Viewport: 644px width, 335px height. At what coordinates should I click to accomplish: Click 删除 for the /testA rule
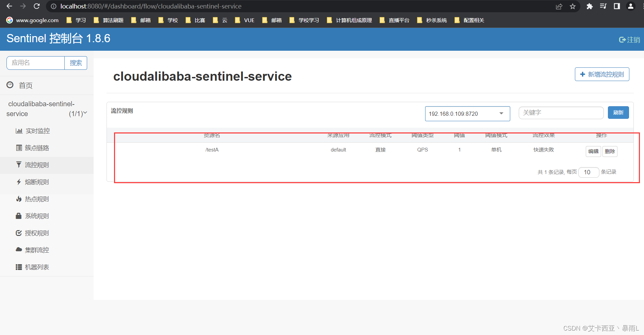point(610,151)
